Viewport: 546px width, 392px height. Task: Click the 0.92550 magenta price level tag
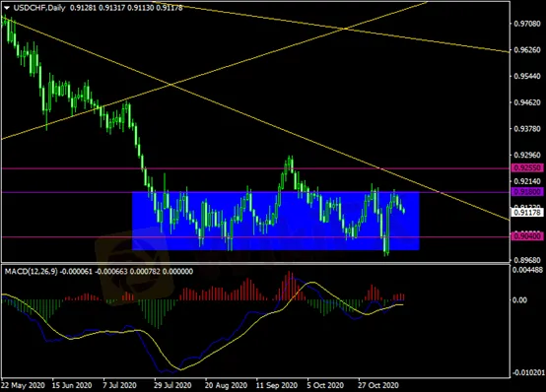coord(527,168)
